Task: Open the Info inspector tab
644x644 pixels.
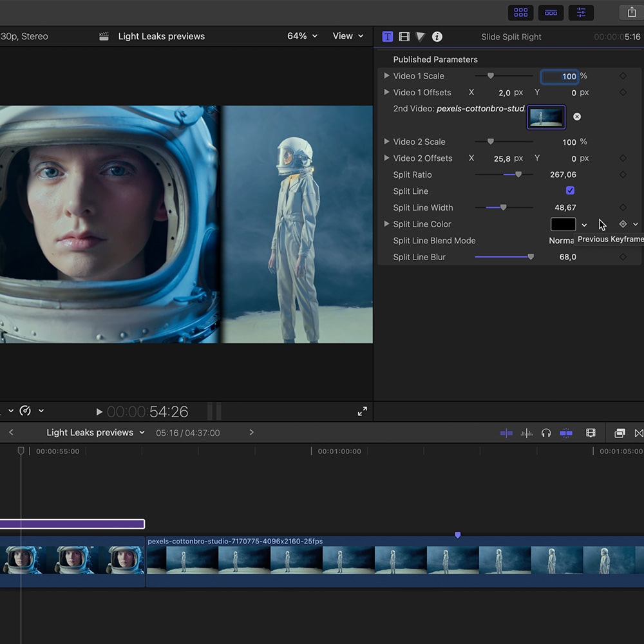Action: 437,37
